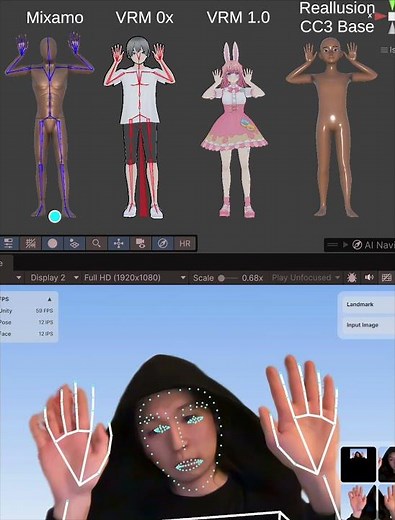Image resolution: width=395 pixels, height=520 pixels.
Task: Grab the AI Navigation overlay drag handle
Action: 332,245
